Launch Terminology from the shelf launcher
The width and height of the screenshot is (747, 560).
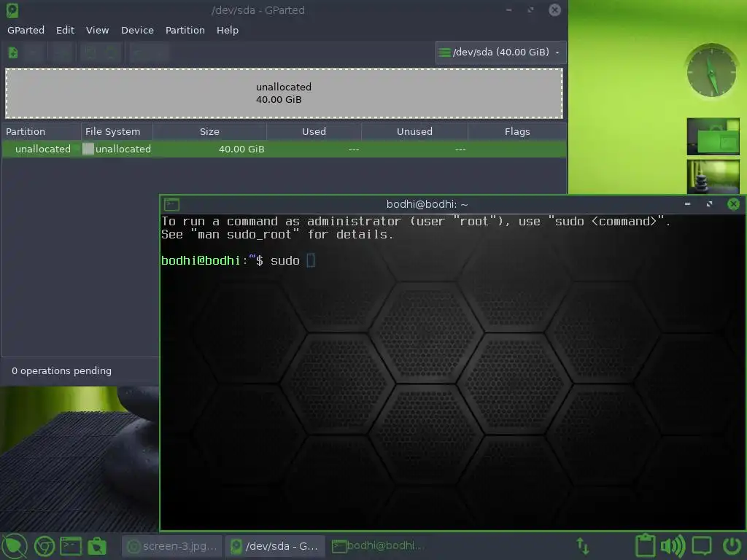pos(71,546)
